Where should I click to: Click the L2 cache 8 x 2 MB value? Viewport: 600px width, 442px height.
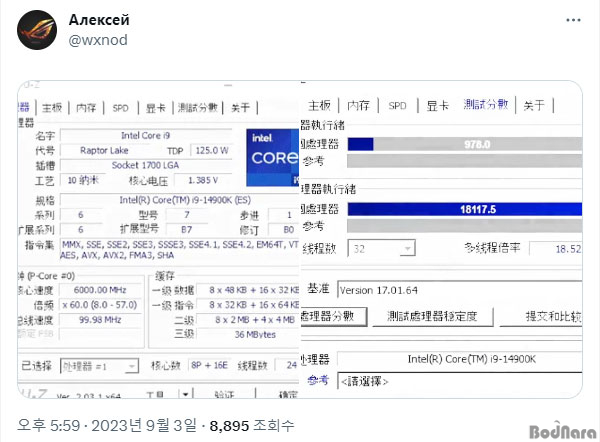[249, 320]
